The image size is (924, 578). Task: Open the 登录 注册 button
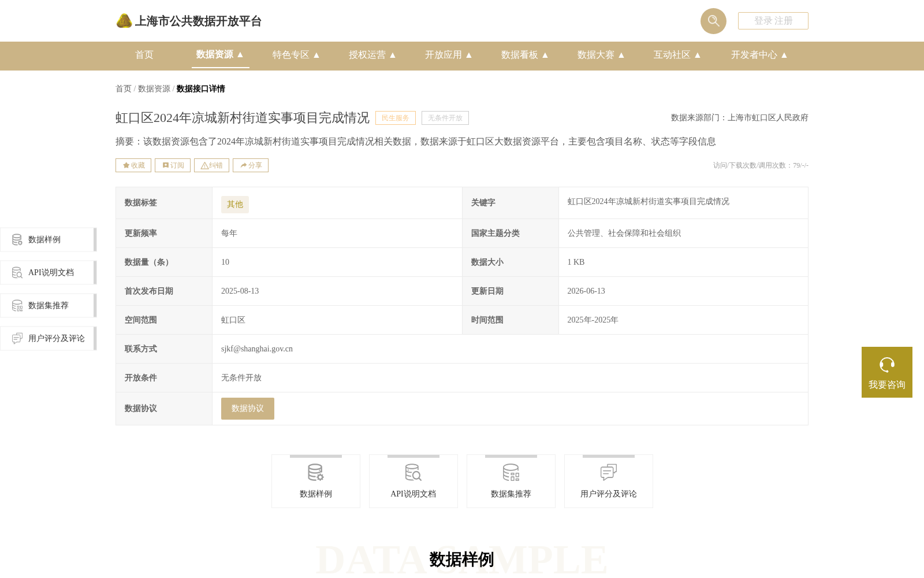773,21
